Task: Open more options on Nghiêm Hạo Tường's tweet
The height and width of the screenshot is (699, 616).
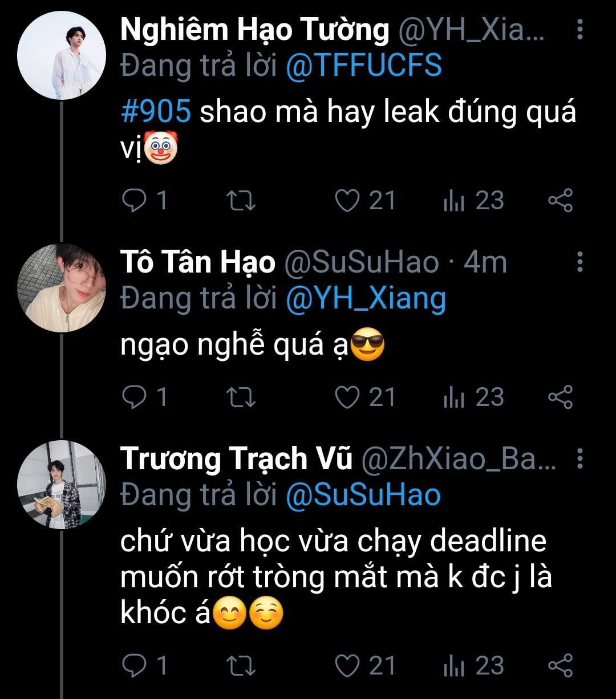Action: pos(579,30)
